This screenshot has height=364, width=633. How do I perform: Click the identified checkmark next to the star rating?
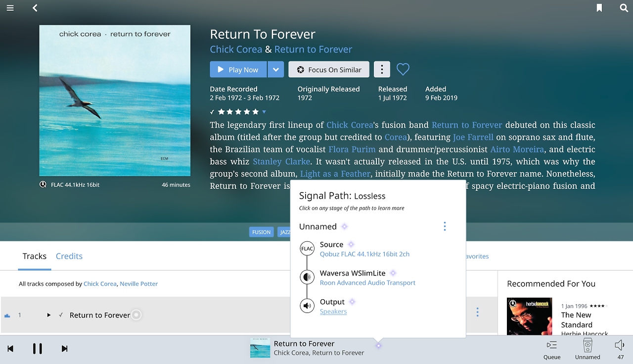(212, 112)
